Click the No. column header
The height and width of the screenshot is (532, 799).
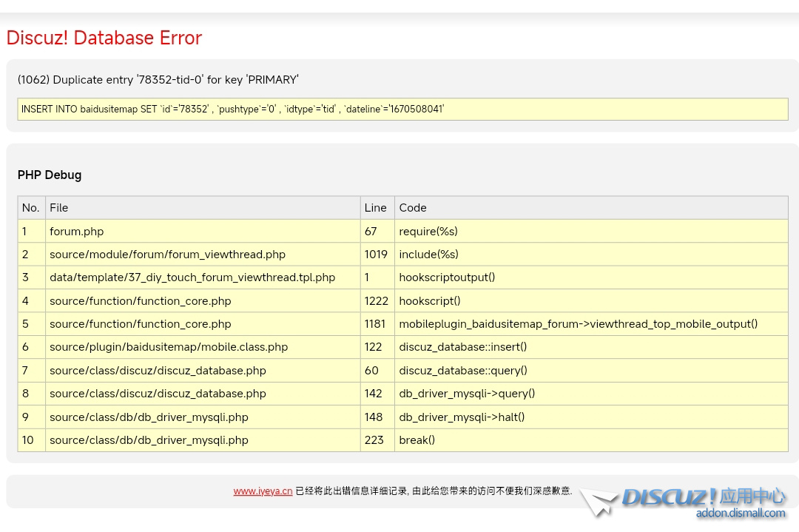32,208
